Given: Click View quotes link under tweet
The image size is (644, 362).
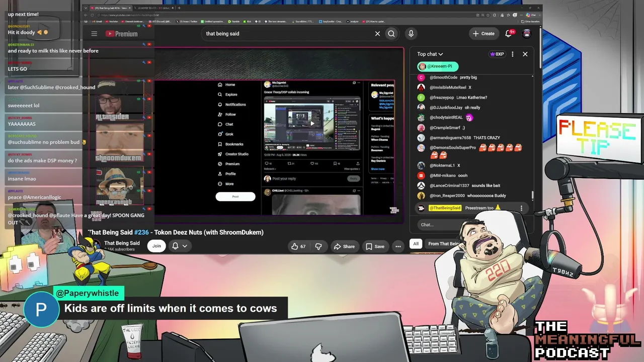Looking at the screenshot, I should pyautogui.click(x=351, y=169).
